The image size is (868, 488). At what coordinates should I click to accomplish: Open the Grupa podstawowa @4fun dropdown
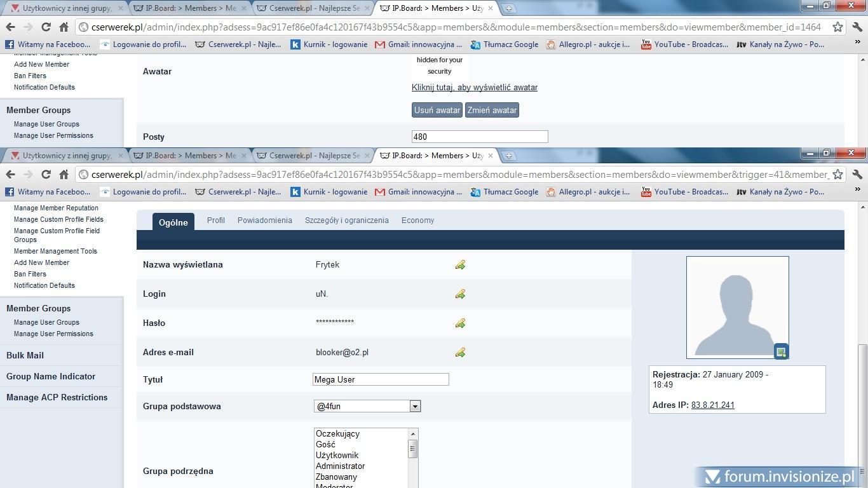[367, 406]
